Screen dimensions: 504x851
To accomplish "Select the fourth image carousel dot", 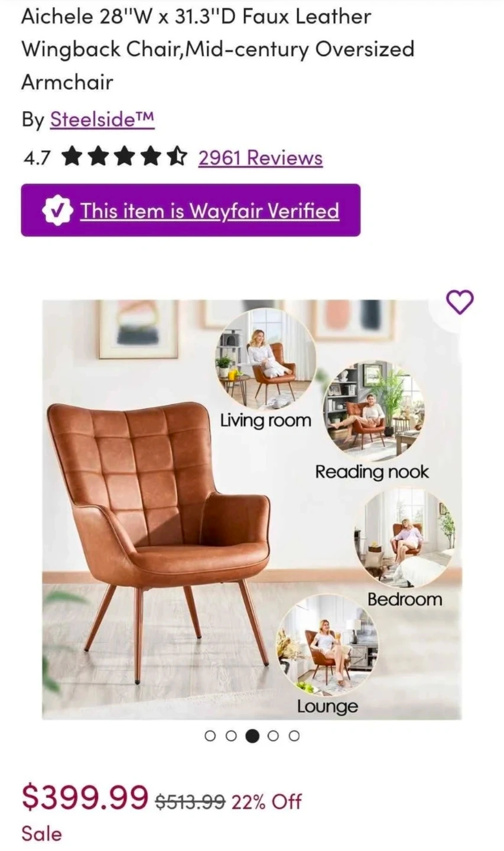I will 273,736.
